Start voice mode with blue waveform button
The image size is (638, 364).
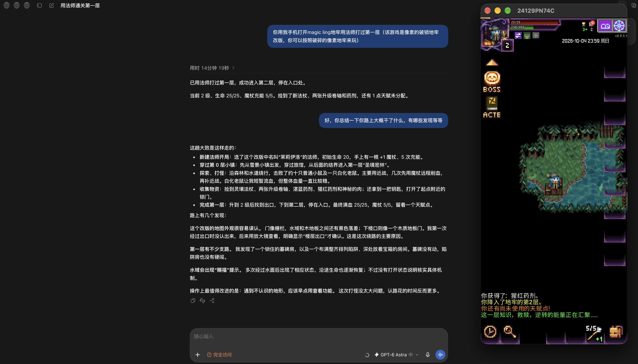pyautogui.click(x=440, y=355)
